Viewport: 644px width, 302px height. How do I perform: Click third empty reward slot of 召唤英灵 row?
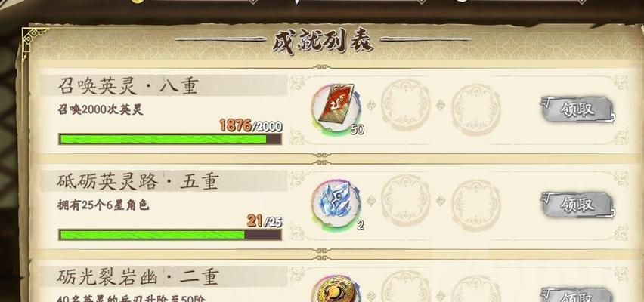click(x=476, y=109)
